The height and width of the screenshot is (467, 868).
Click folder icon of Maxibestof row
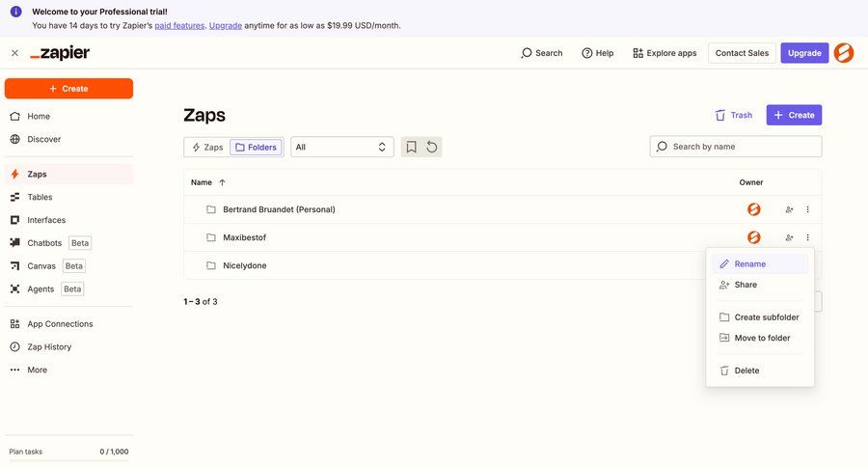[x=211, y=237]
